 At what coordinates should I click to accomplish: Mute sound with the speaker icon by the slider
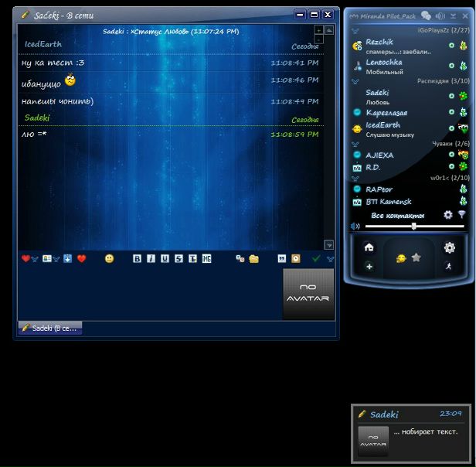[355, 227]
